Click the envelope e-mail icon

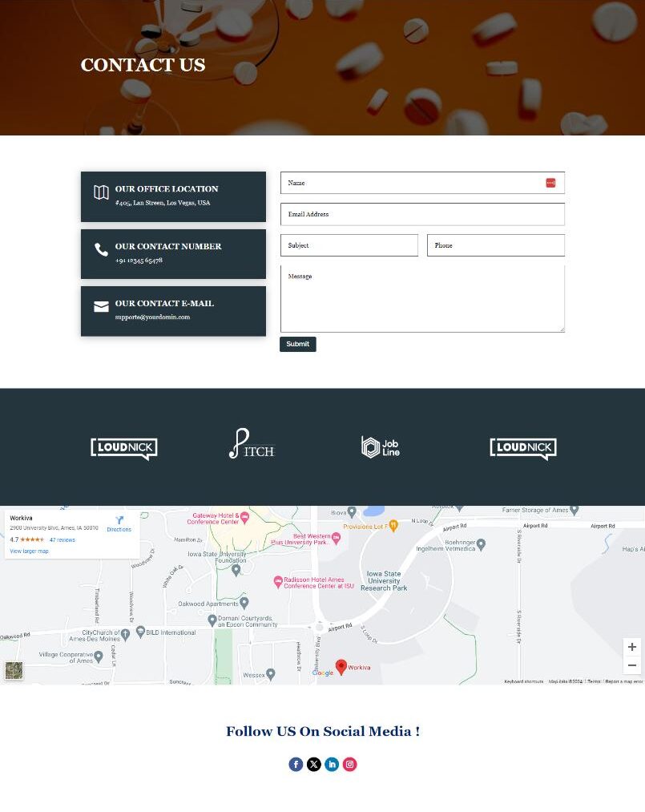[x=101, y=306]
